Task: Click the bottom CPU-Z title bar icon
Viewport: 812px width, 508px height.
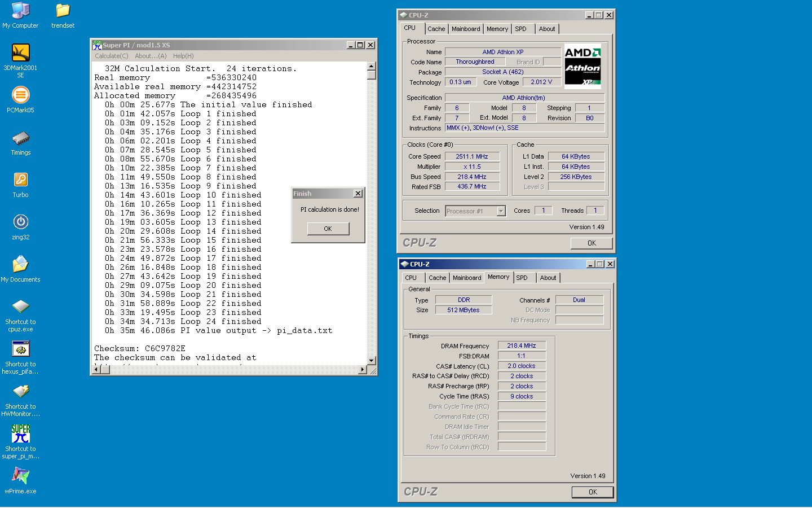Action: (x=404, y=264)
